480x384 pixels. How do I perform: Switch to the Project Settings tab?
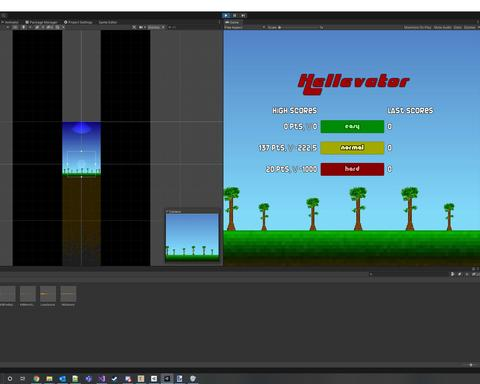[x=78, y=22]
